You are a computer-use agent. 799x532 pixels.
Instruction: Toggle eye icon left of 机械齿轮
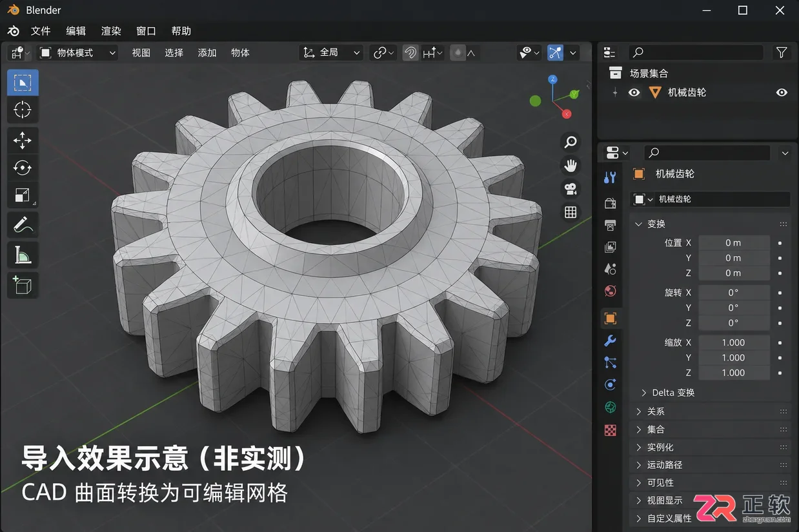tap(634, 92)
